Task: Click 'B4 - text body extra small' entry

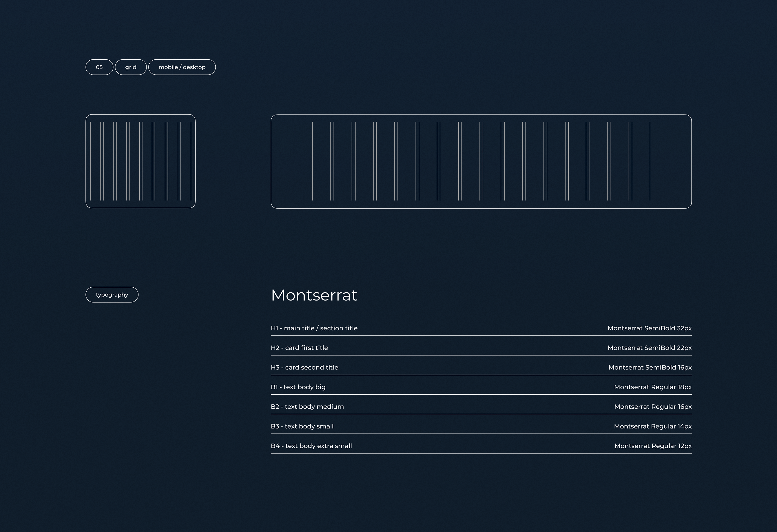Action: coord(311,446)
